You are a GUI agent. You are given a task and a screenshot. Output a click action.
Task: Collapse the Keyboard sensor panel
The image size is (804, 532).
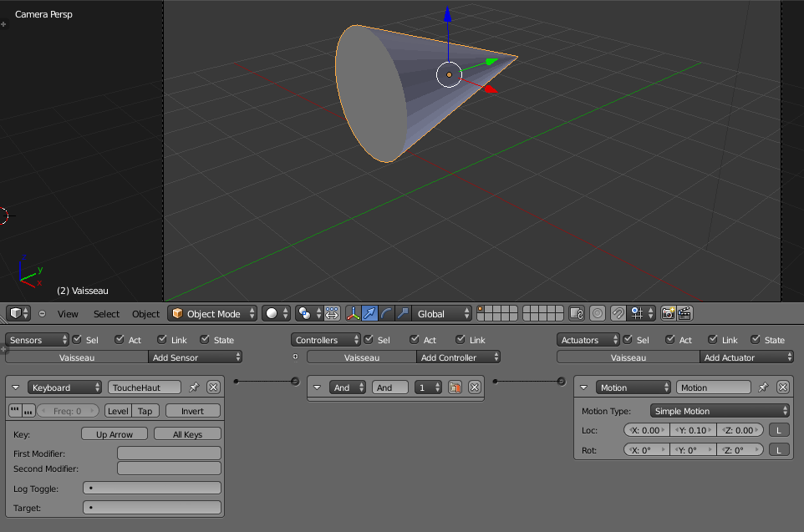pos(15,388)
